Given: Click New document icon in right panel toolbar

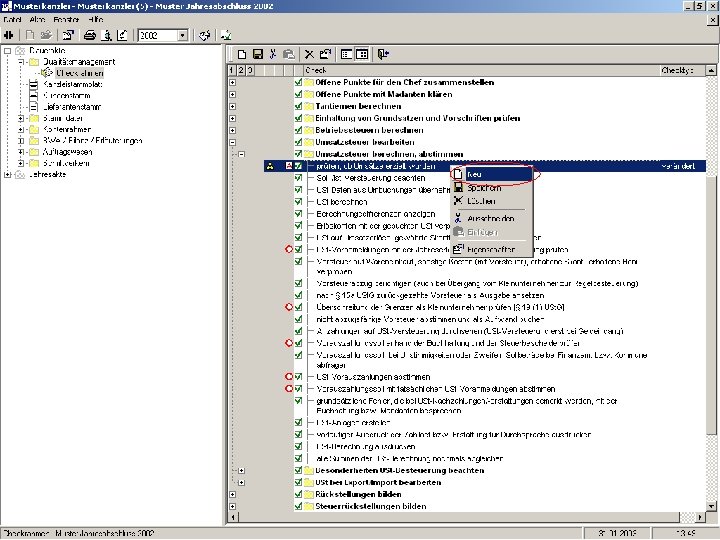Looking at the screenshot, I should pyautogui.click(x=242, y=55).
